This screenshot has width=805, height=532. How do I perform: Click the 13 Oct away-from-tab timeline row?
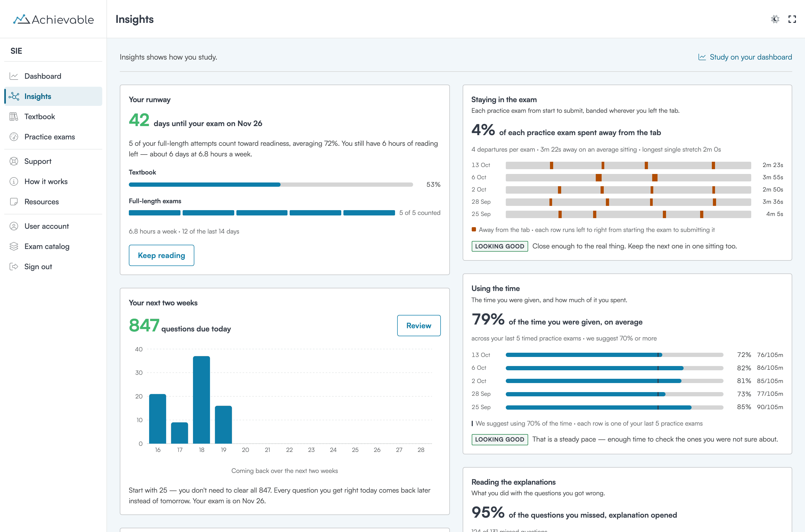pyautogui.click(x=628, y=165)
